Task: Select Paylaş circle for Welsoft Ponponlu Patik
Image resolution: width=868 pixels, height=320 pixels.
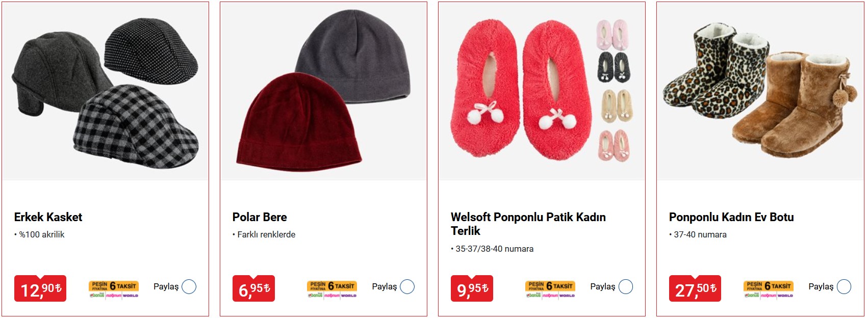Action: 625,287
